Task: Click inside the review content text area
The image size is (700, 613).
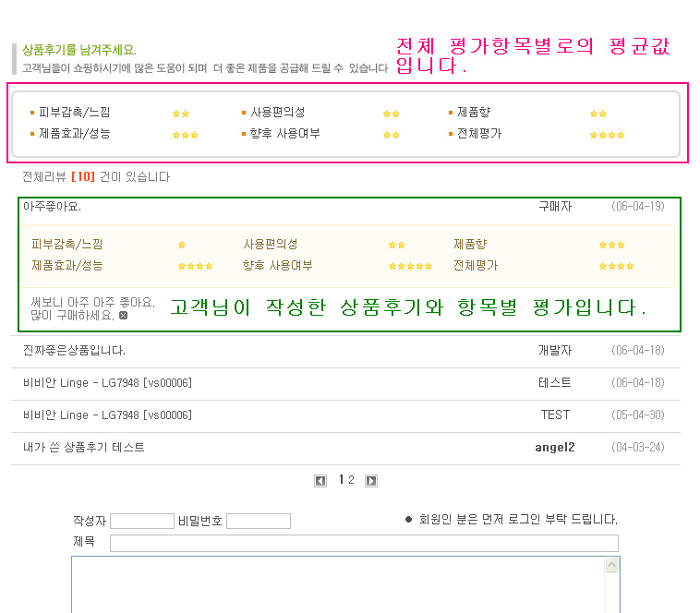Action: coord(337,586)
